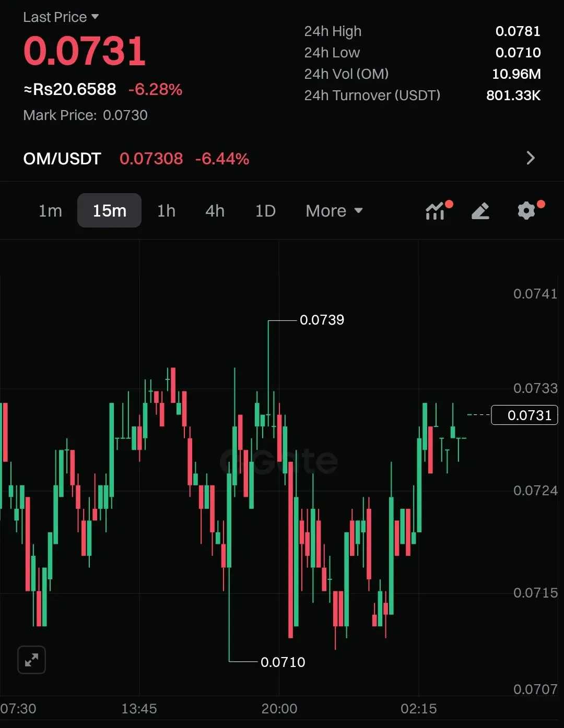Viewport: 564px width, 728px height.
Task: Tap the 07:30 time axis label
Action: pyautogui.click(x=18, y=709)
